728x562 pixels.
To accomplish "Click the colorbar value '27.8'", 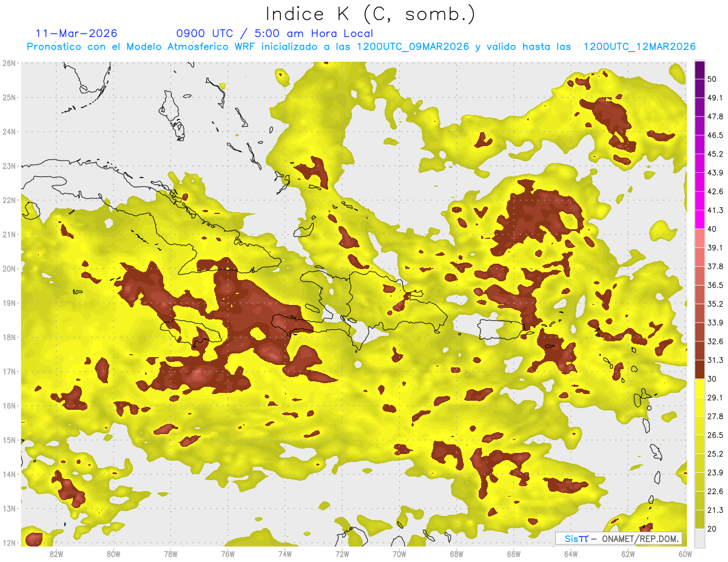I will (x=715, y=416).
